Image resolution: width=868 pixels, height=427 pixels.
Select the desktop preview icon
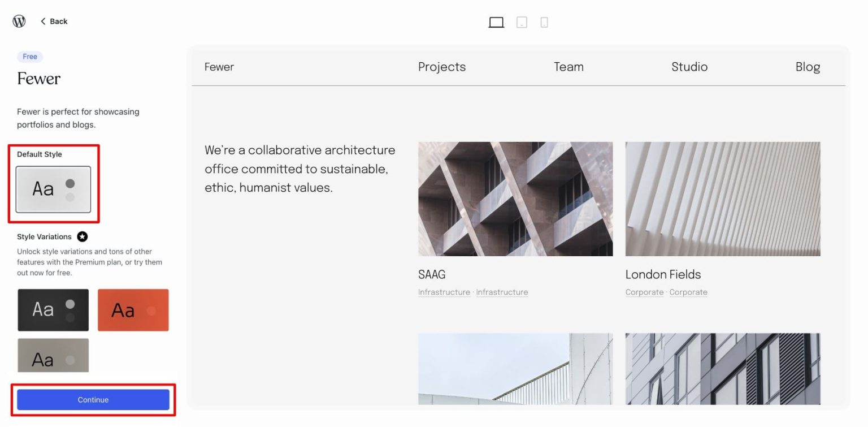[496, 21]
